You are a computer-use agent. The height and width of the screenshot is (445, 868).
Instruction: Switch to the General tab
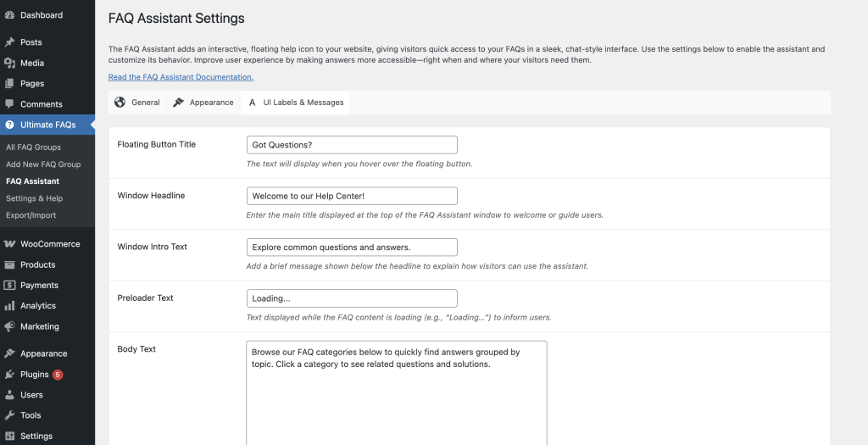point(137,103)
